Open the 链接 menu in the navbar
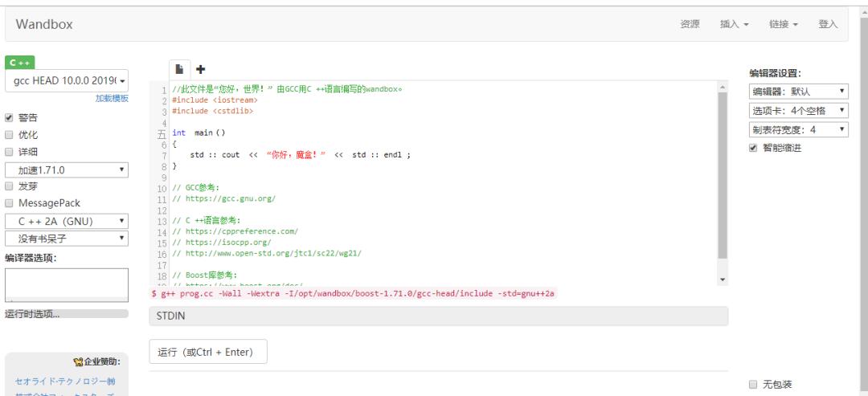 (x=784, y=24)
